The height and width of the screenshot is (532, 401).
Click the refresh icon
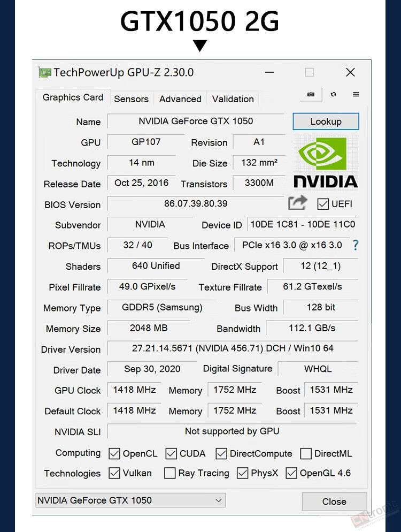click(334, 94)
